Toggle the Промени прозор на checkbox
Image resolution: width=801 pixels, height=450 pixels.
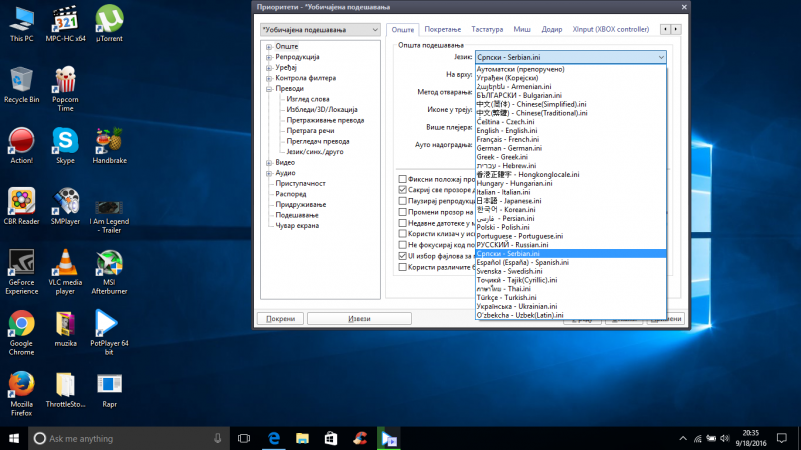pyautogui.click(x=403, y=211)
